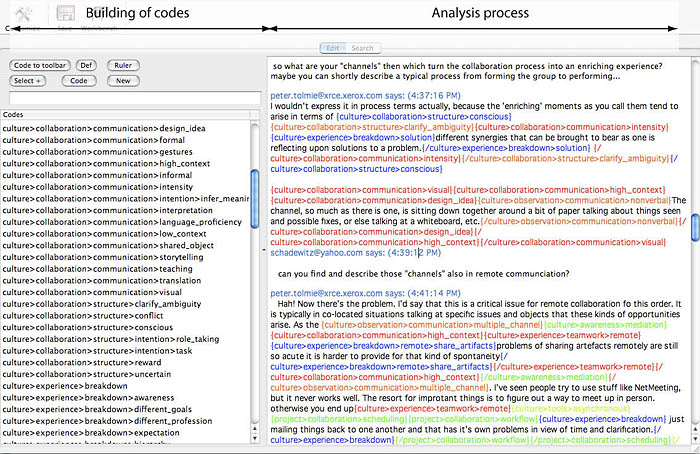
Task: Switch to the Edit tab
Action: (x=333, y=48)
